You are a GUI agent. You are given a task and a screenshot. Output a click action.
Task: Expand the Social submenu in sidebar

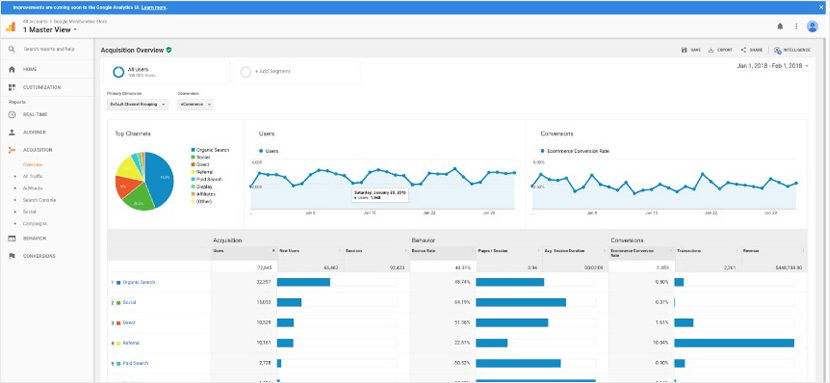click(15, 212)
